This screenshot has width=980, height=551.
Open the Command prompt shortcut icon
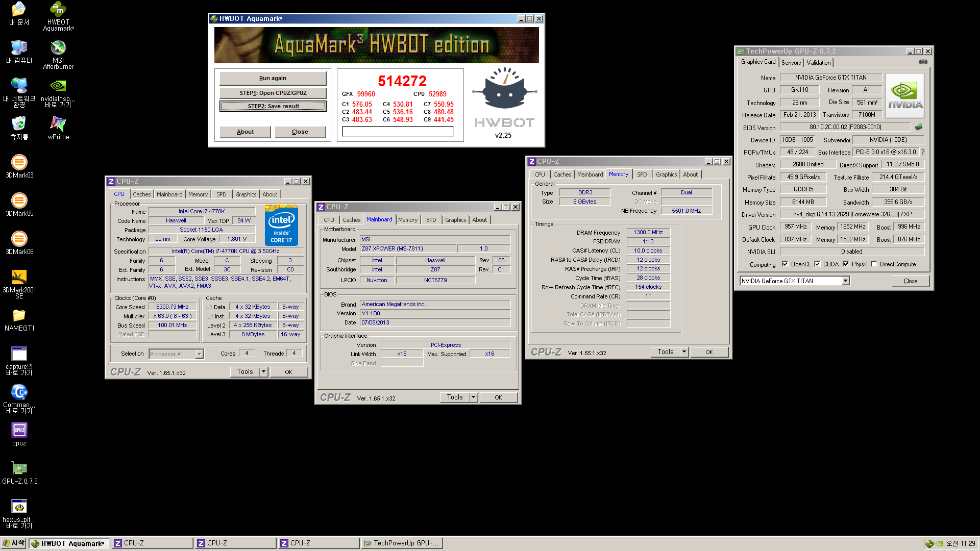[19, 399]
